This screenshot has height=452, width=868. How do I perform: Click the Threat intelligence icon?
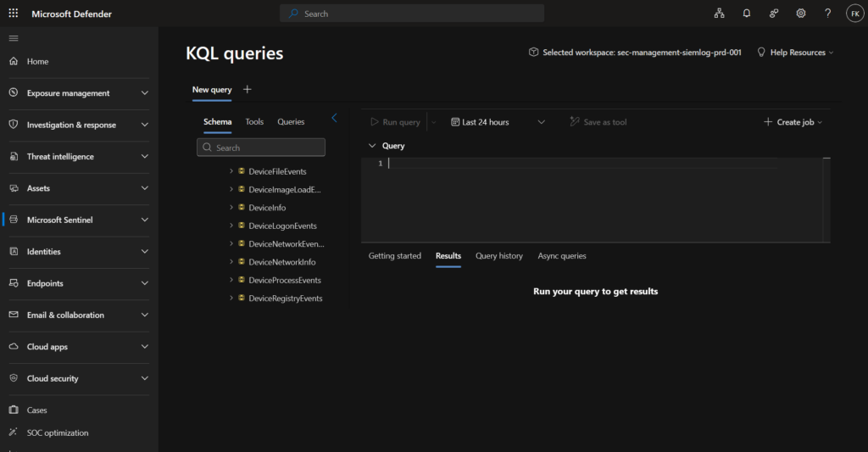tap(14, 156)
